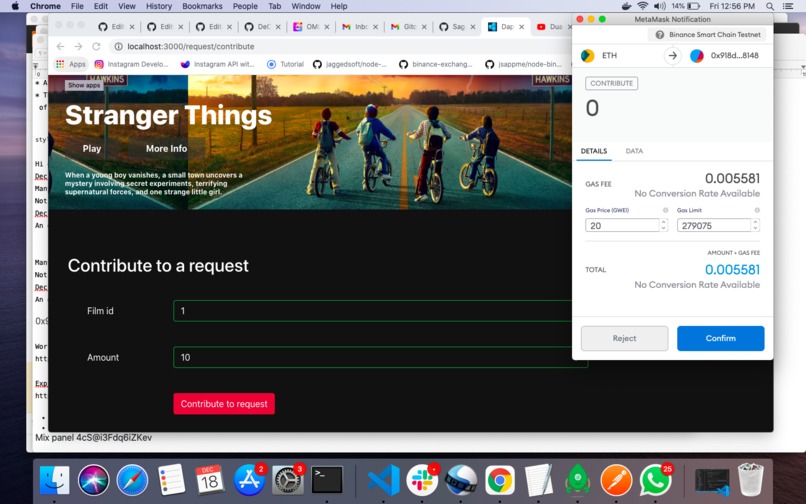Open Slack from the dock
Screen dimensions: 806x504
point(422,480)
